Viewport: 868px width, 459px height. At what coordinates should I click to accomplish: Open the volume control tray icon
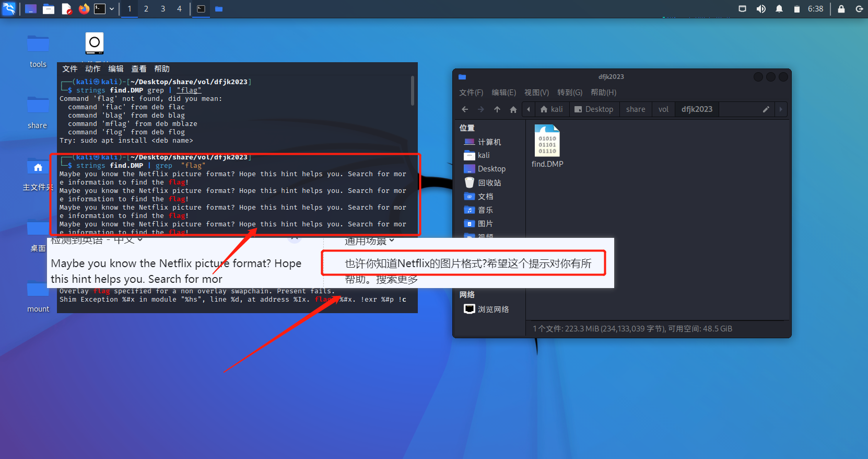tap(761, 9)
